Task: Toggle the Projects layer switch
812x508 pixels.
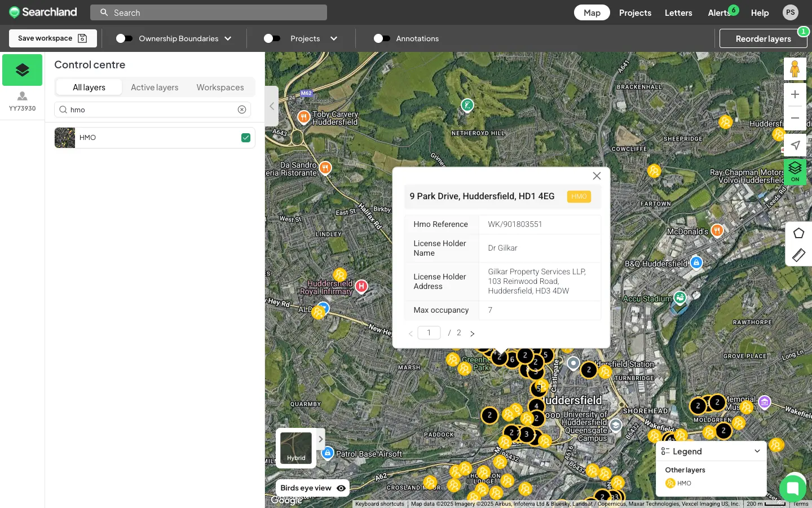Action: pos(272,38)
